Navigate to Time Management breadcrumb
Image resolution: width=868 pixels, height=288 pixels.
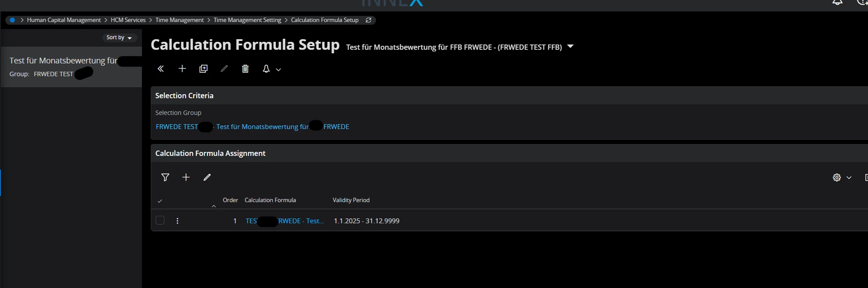tap(179, 20)
